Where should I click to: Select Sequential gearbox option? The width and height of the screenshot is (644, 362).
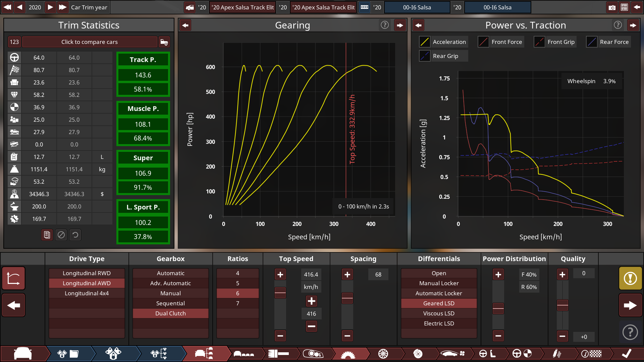170,303
